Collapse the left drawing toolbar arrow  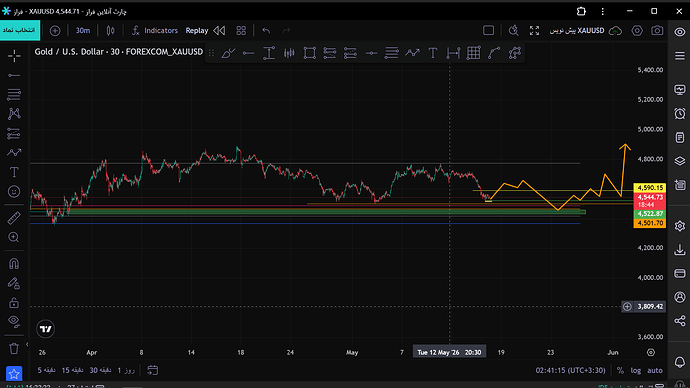click(27, 344)
